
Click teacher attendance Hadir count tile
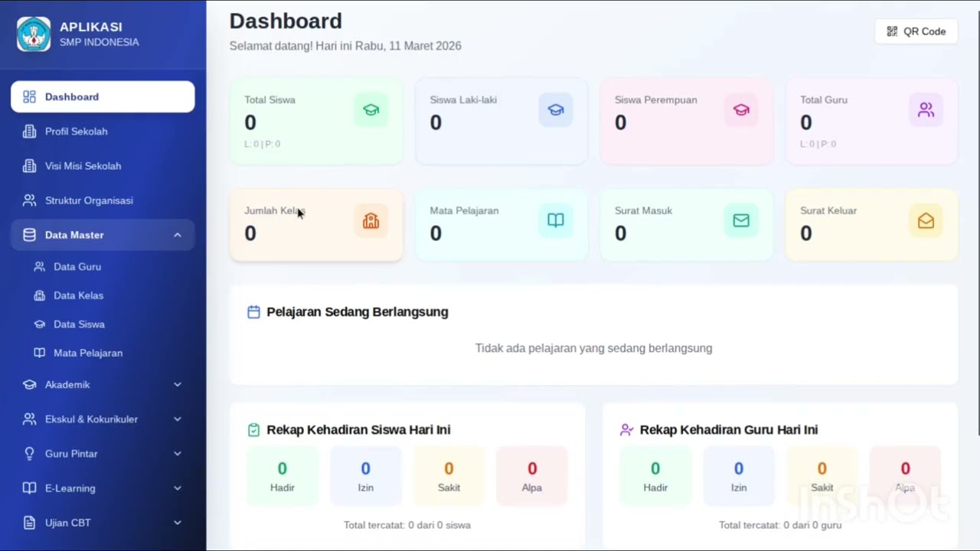pos(655,476)
